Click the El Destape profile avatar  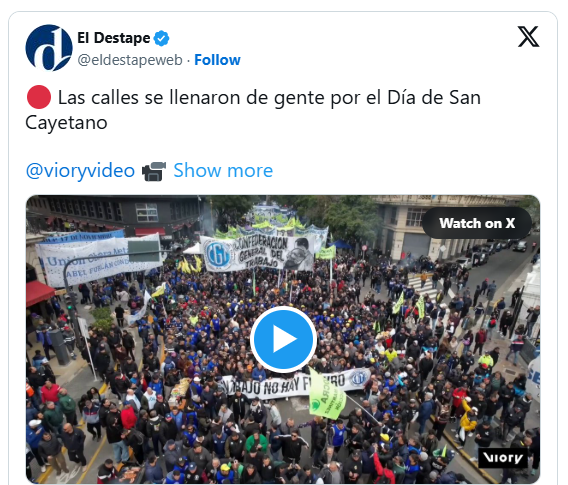click(49, 48)
